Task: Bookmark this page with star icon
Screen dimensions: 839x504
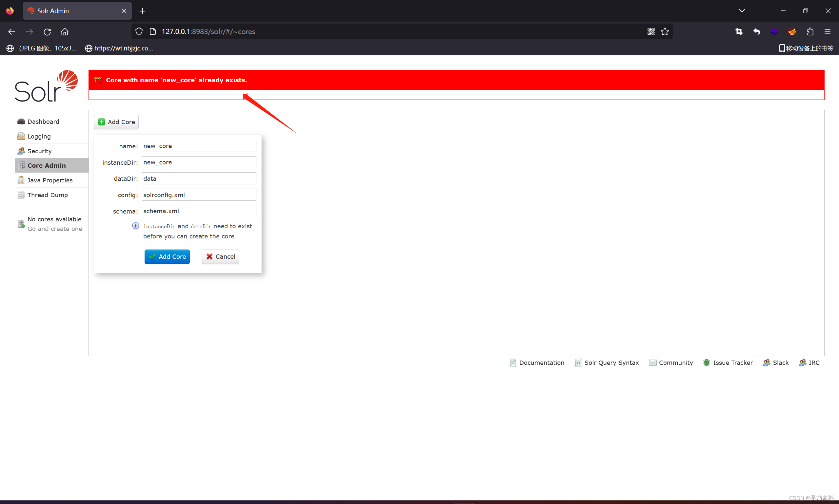Action: [x=665, y=31]
